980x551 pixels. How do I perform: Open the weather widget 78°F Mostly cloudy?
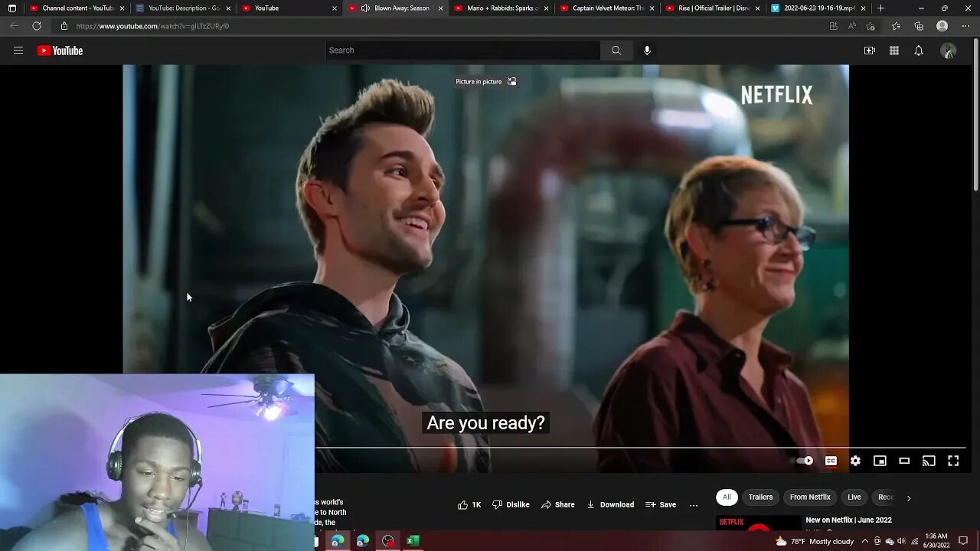pos(814,541)
